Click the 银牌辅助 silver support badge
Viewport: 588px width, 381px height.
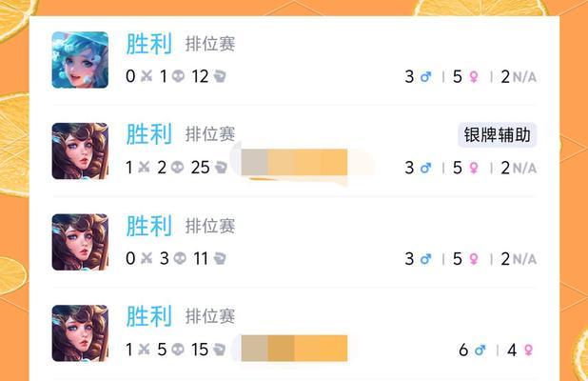pos(498,134)
